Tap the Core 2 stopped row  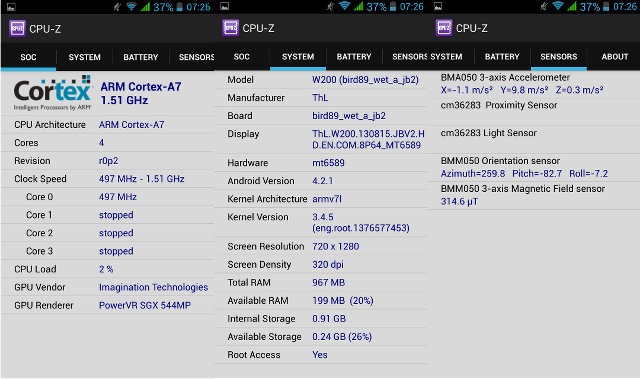point(107,233)
